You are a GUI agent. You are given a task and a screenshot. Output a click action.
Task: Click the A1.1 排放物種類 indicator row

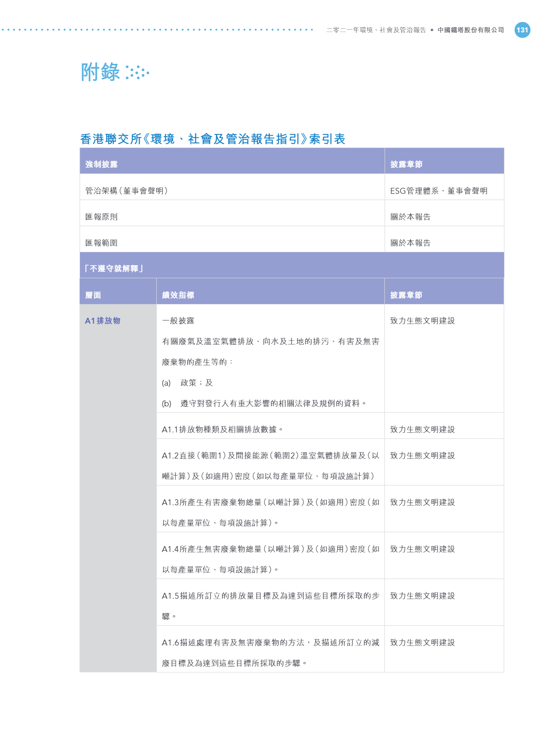click(222, 429)
